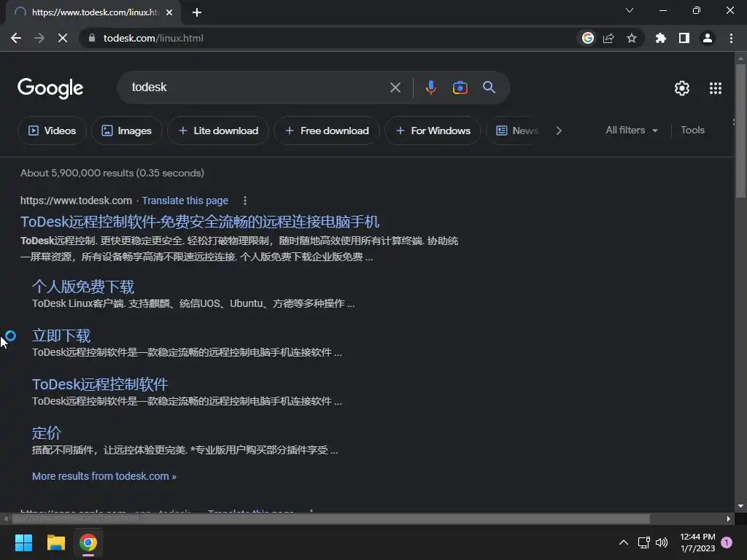
Task: Stop loading the page
Action: 63,38
